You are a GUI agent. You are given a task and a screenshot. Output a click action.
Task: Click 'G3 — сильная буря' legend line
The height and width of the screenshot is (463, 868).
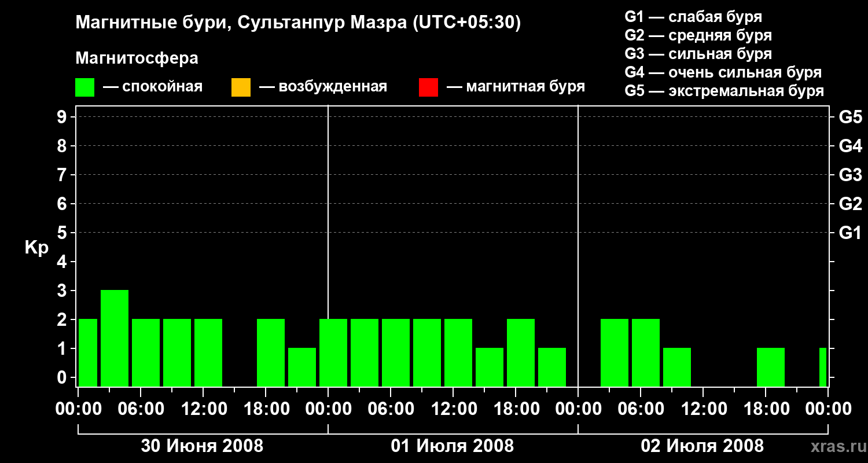point(698,54)
